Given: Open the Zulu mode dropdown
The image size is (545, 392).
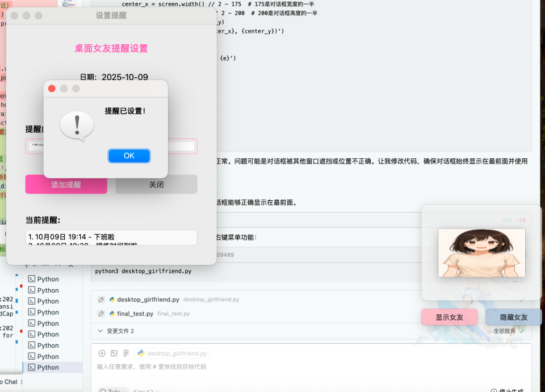Looking at the screenshot, I should pos(113,390).
